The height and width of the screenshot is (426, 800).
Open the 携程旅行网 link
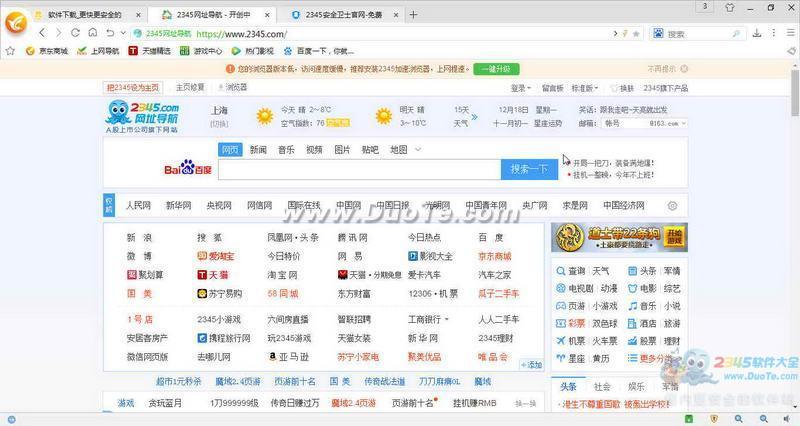tap(224, 338)
